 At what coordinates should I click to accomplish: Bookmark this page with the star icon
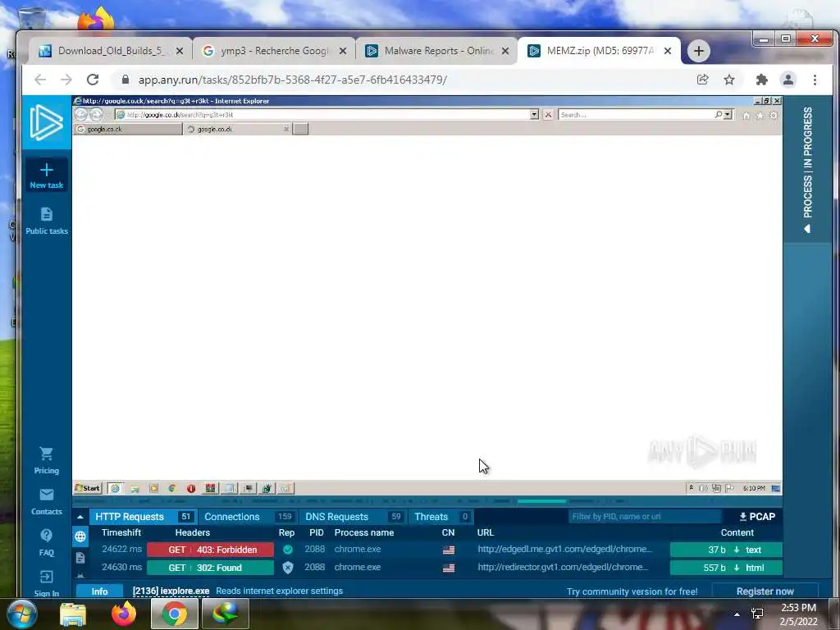pyautogui.click(x=729, y=80)
